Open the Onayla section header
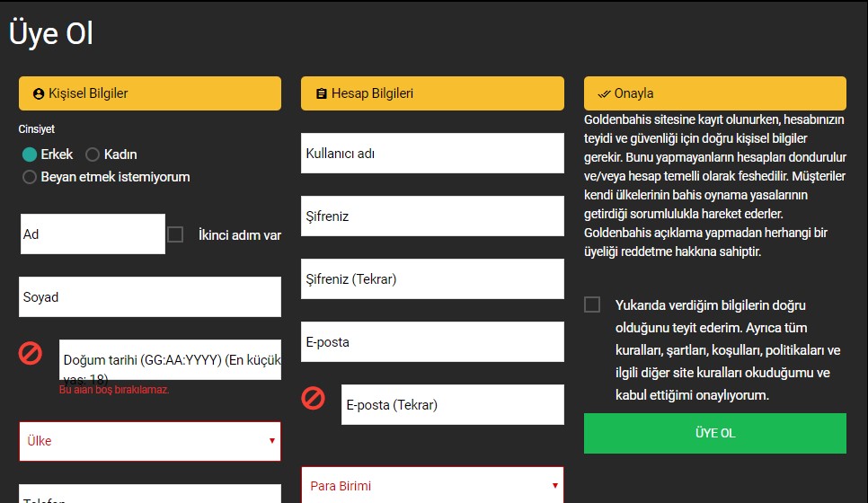Viewport: 868px width, 503px height. pos(714,93)
